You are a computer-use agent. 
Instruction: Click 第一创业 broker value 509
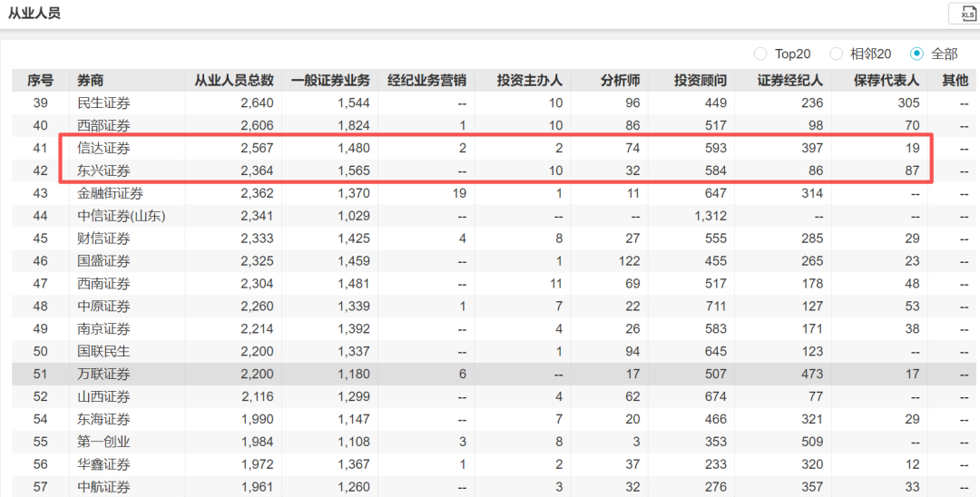pyautogui.click(x=812, y=442)
